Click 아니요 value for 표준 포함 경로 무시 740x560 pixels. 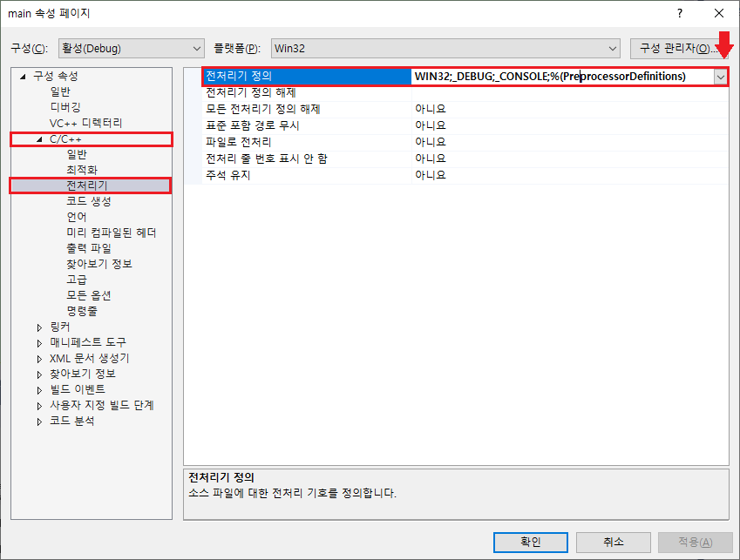coord(431,125)
